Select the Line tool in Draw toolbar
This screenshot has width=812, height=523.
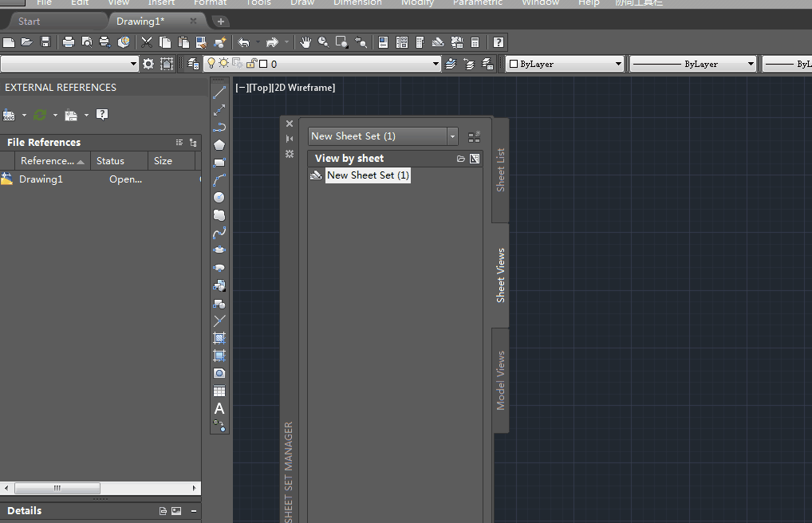tap(219, 92)
